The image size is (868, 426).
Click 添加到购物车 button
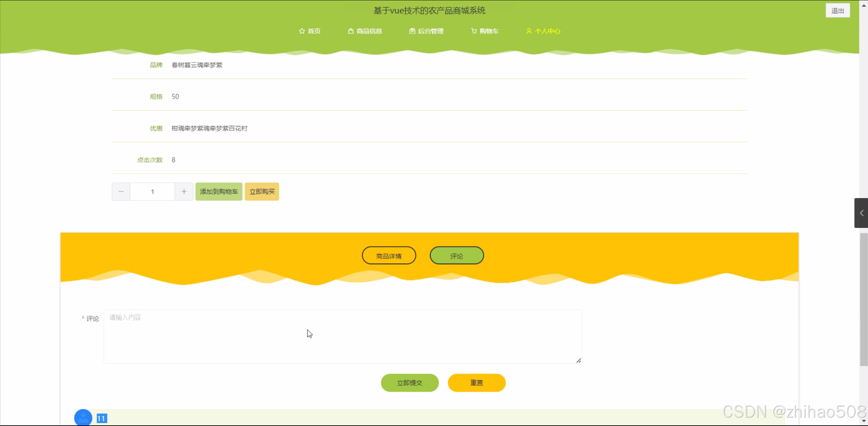(219, 192)
